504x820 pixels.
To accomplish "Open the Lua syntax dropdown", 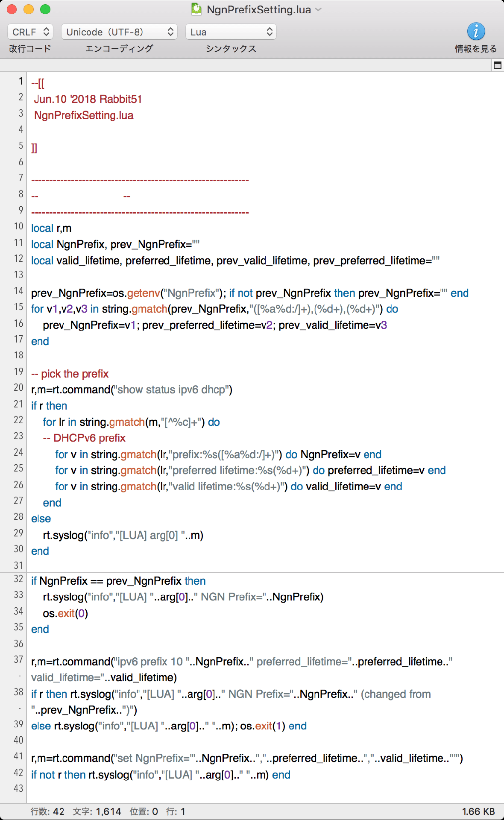I will 231,32.
